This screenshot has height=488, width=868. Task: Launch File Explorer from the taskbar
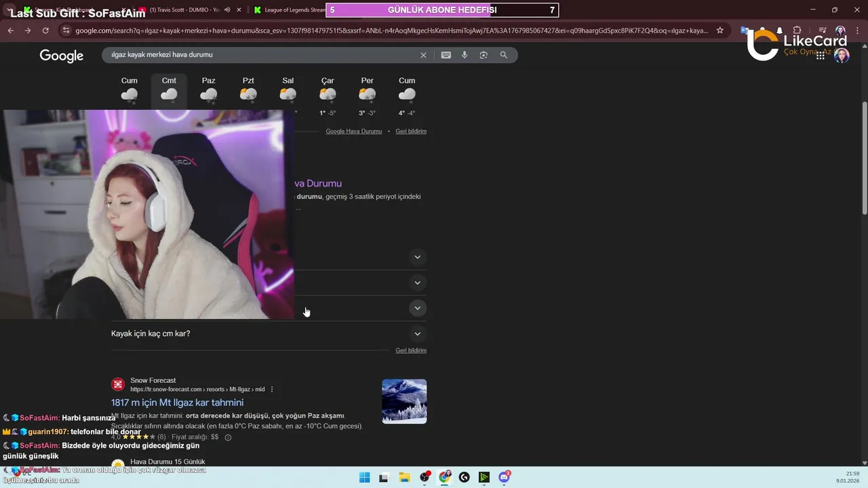pos(404,477)
